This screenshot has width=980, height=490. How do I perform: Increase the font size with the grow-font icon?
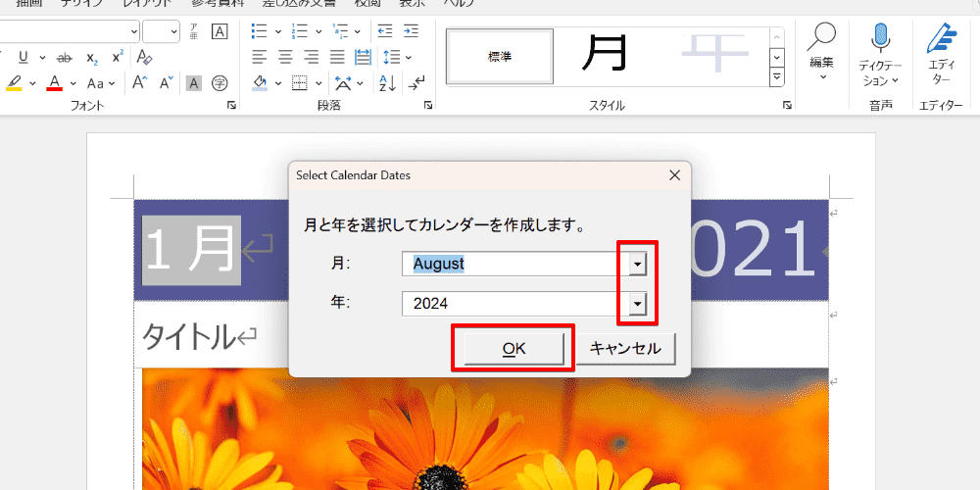[x=139, y=82]
